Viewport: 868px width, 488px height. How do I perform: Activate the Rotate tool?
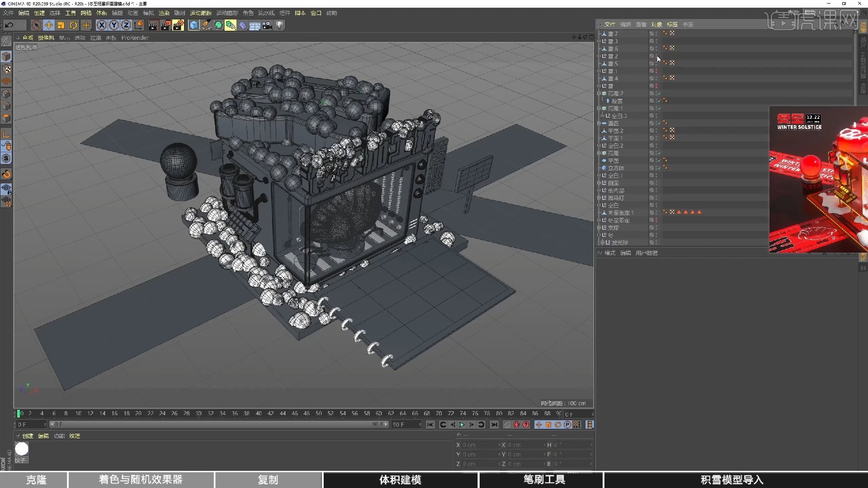click(73, 25)
